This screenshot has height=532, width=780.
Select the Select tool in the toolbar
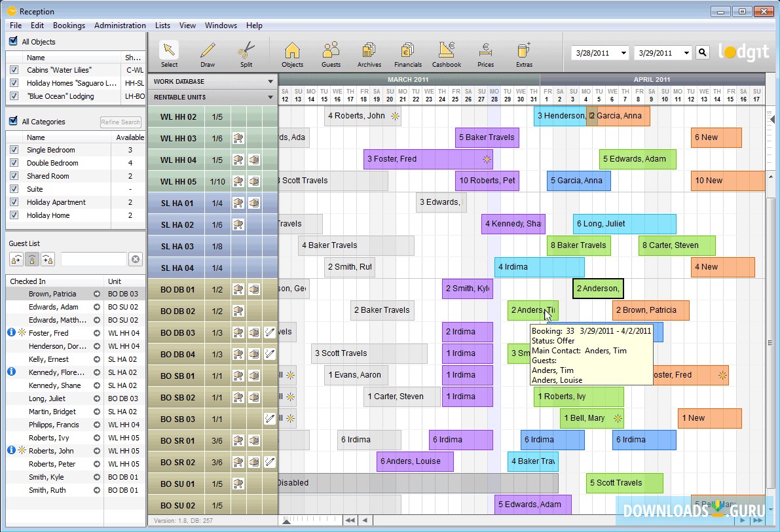click(x=169, y=52)
